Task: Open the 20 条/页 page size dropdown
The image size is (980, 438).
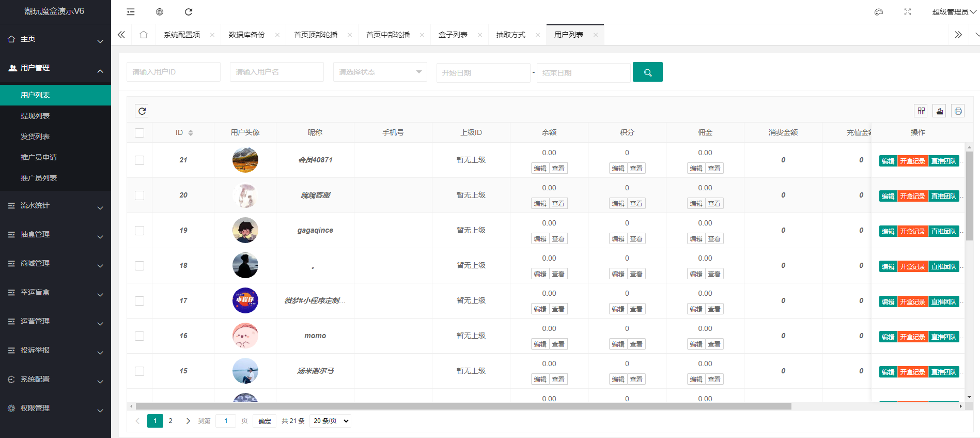Action: 331,421
